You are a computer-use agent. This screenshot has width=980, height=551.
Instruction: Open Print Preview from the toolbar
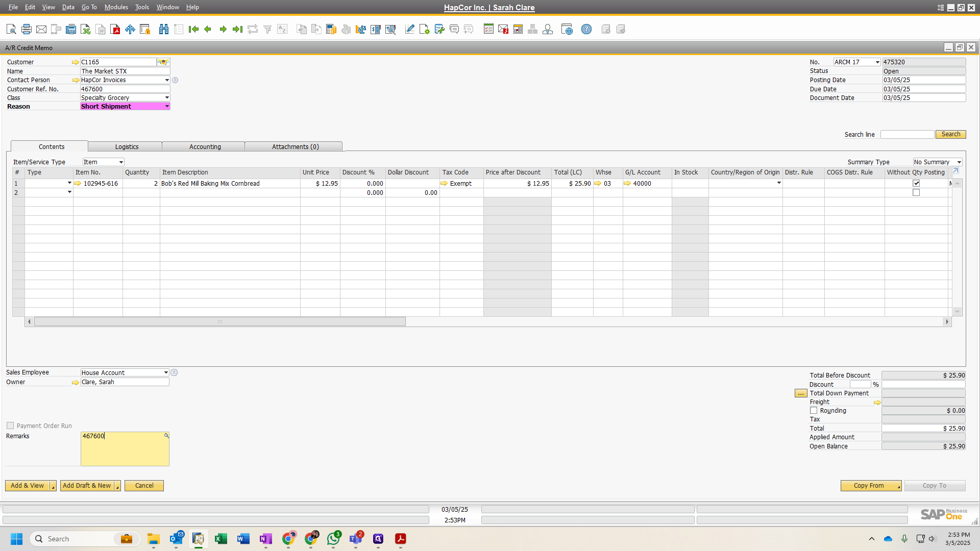[11, 30]
